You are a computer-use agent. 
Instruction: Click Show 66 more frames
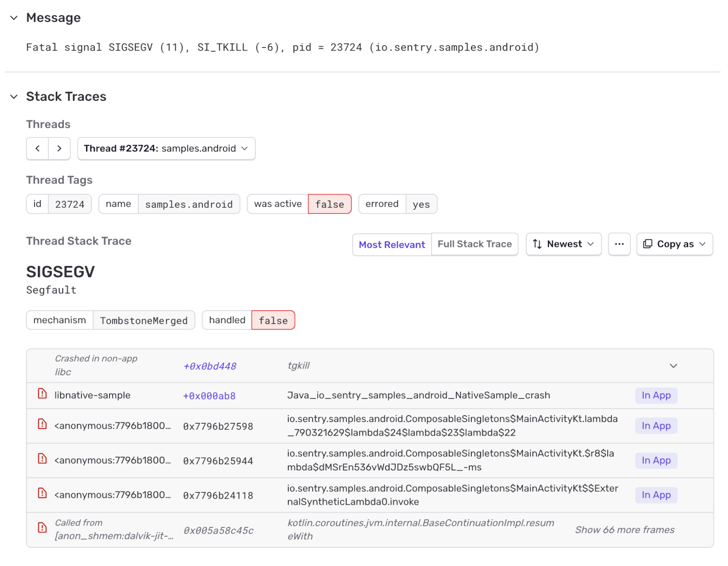[625, 529]
